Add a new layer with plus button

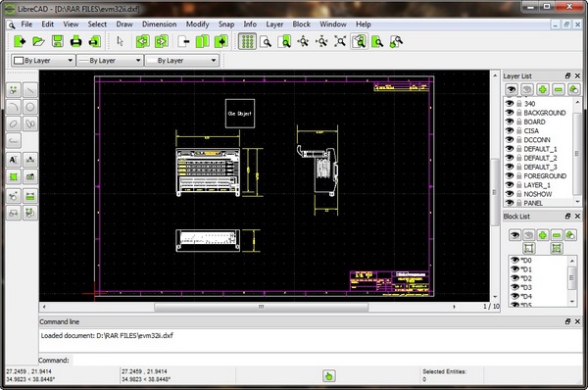point(543,89)
